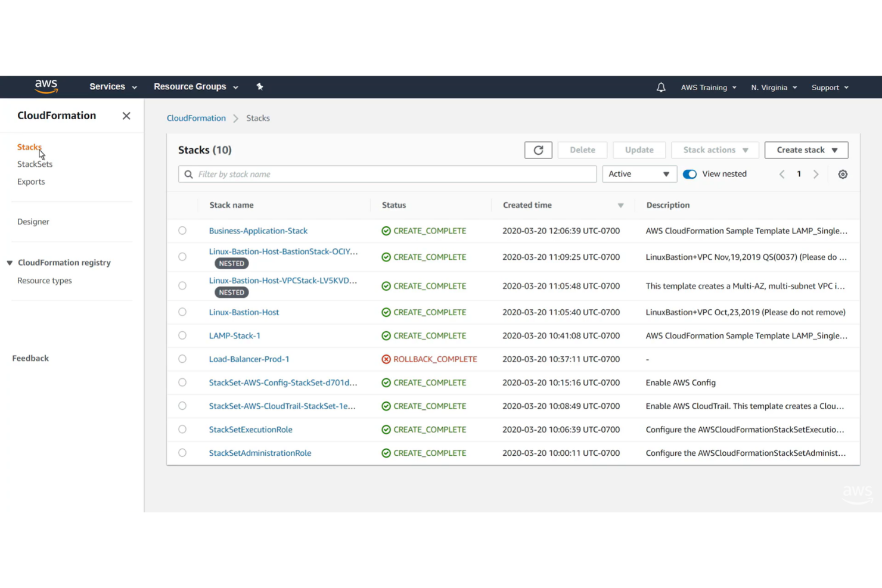Toggle the View nested switch
This screenshot has height=588, width=882.
[690, 174]
